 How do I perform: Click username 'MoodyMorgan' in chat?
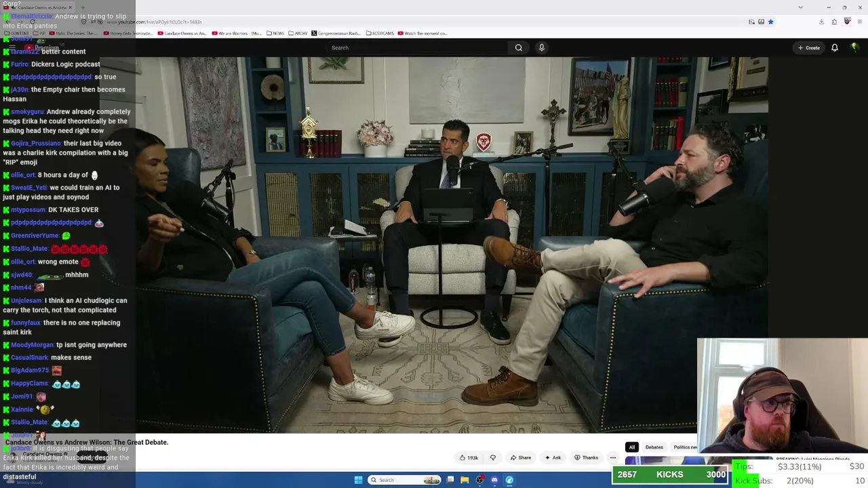[32, 344]
